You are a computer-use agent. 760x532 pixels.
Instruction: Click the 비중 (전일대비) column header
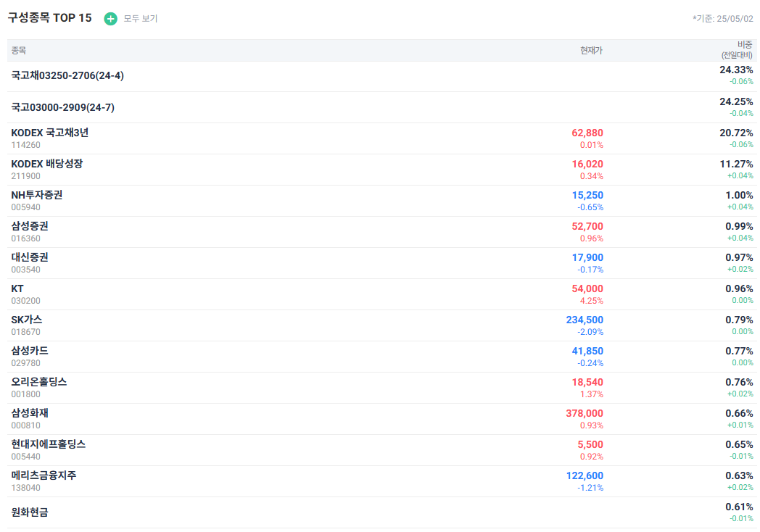tap(738, 50)
